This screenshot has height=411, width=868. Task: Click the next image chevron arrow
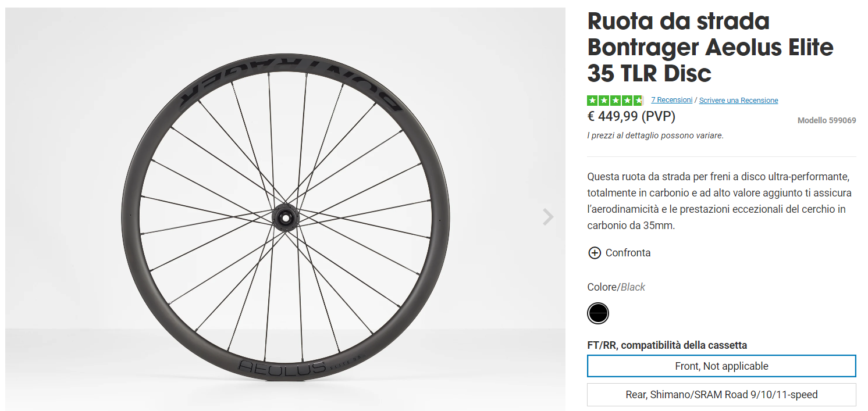547,217
